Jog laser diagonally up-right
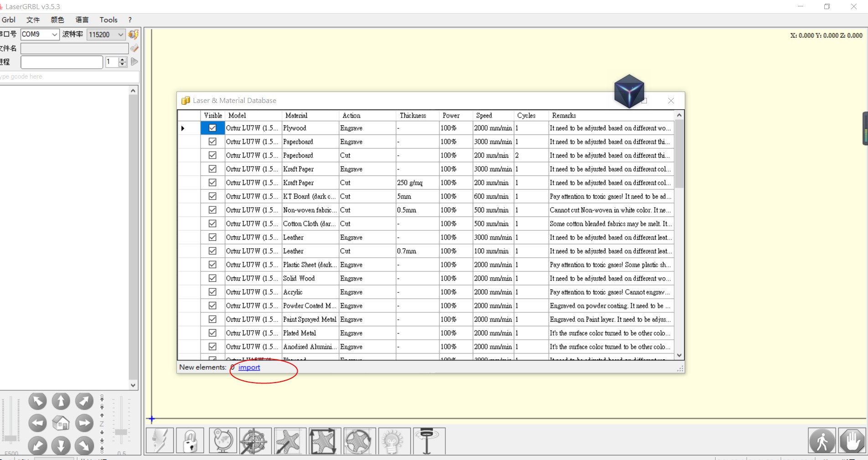The image size is (868, 460). tap(84, 401)
